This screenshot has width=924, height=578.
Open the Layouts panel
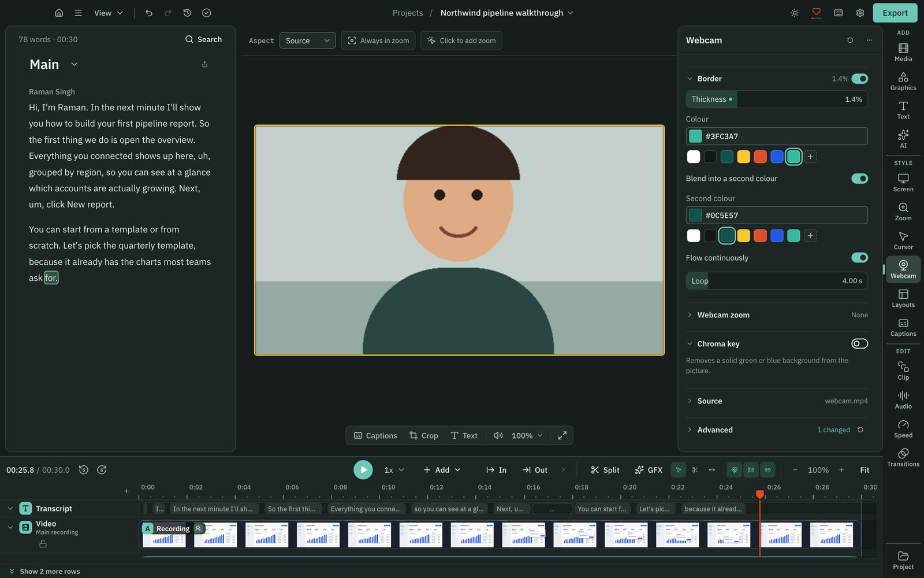click(x=903, y=298)
